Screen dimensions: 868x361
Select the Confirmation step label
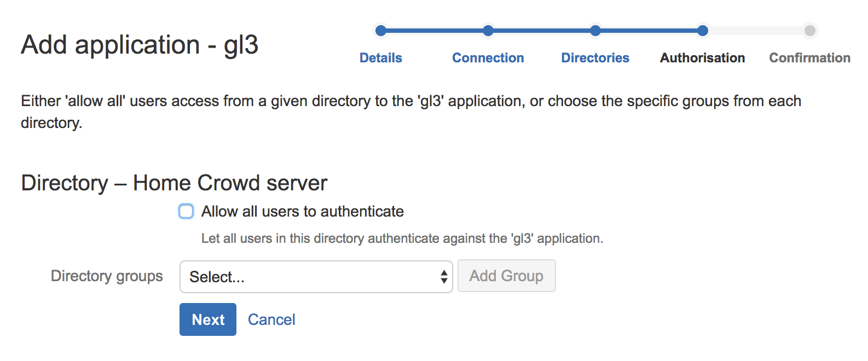pyautogui.click(x=810, y=58)
